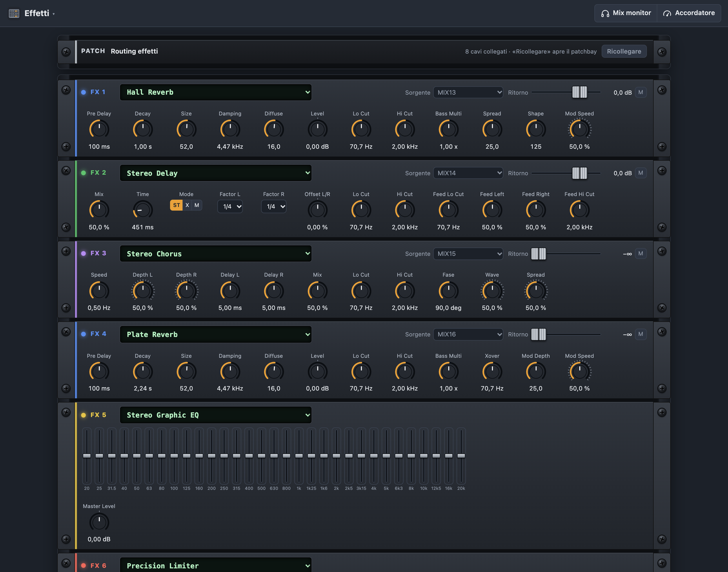
Task: Click the FX 2 green status dot
Action: [x=83, y=173]
